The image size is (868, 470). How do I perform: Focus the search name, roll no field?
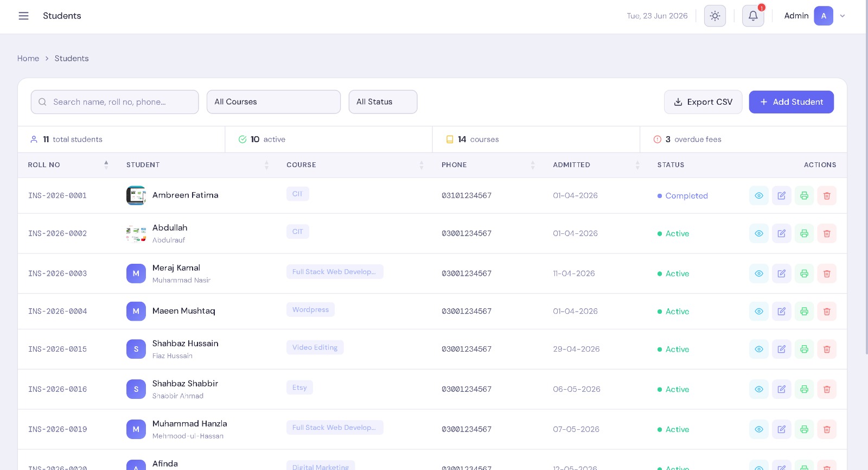click(x=115, y=102)
